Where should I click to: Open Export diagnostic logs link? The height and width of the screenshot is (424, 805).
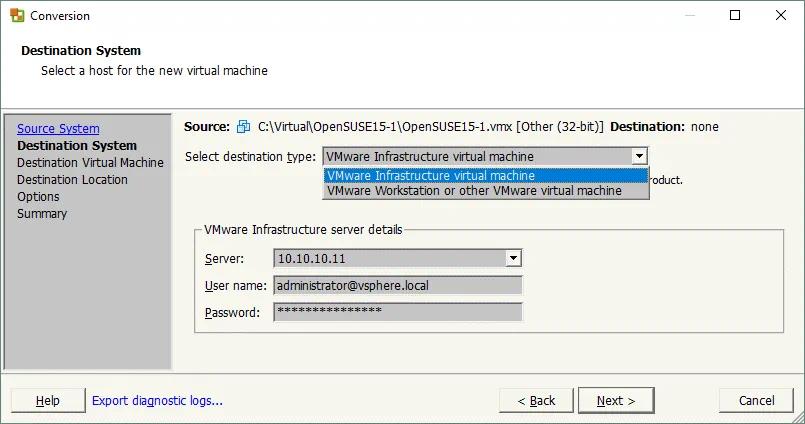click(x=157, y=401)
